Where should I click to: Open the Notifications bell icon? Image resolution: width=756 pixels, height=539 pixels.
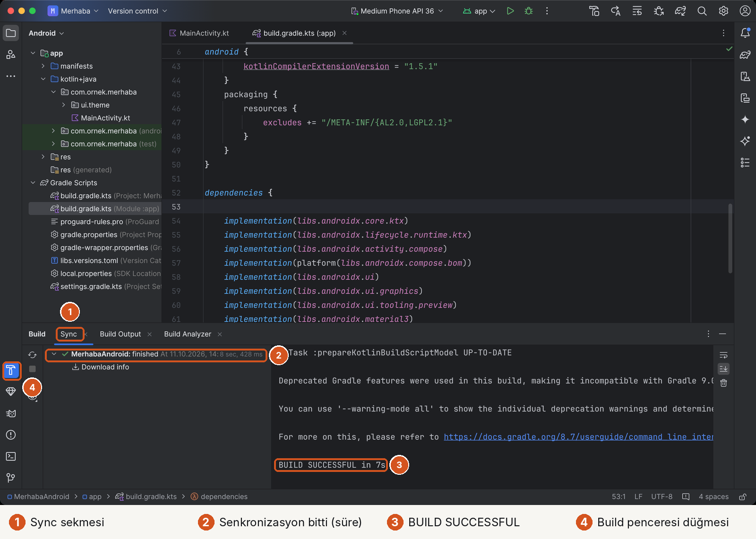(745, 33)
